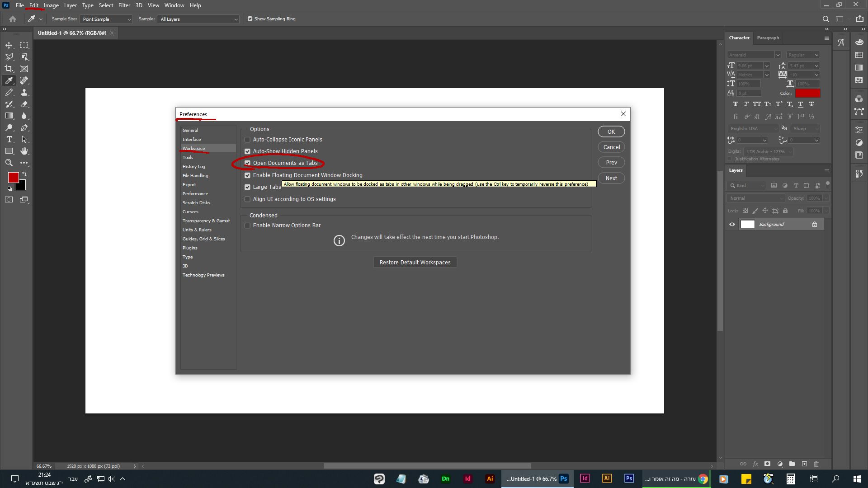Select the Hand tool

[24, 151]
